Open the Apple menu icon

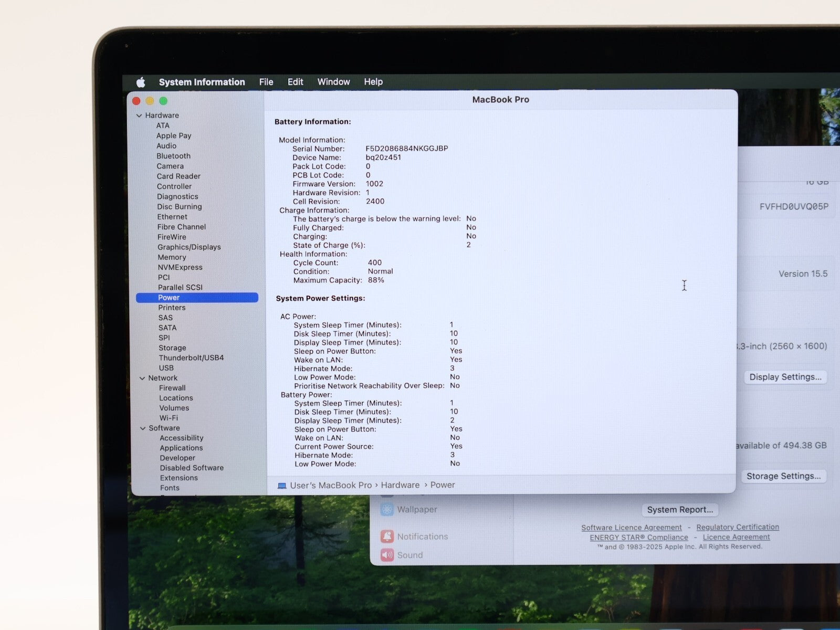point(141,82)
